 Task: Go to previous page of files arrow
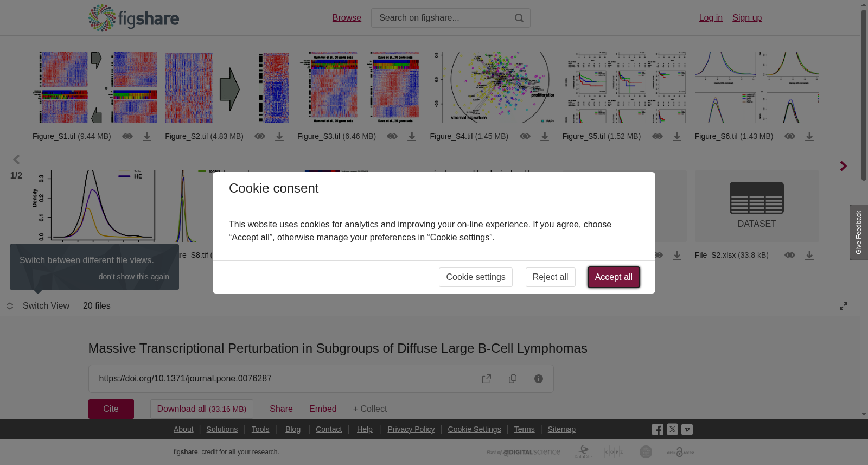(16, 160)
